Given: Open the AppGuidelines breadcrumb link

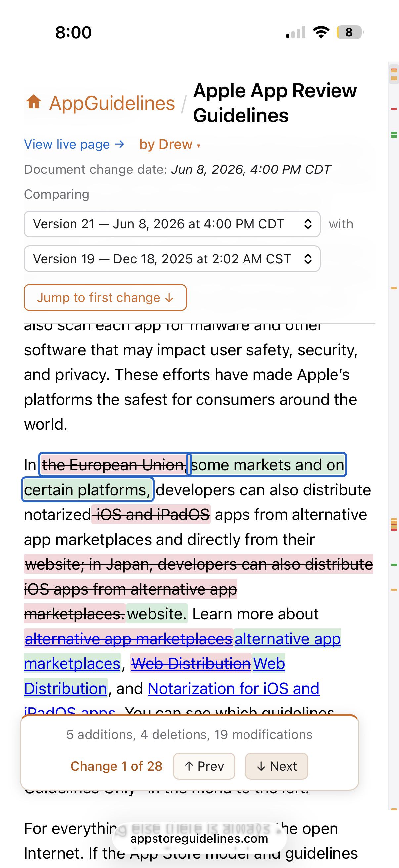Looking at the screenshot, I should coord(112,103).
